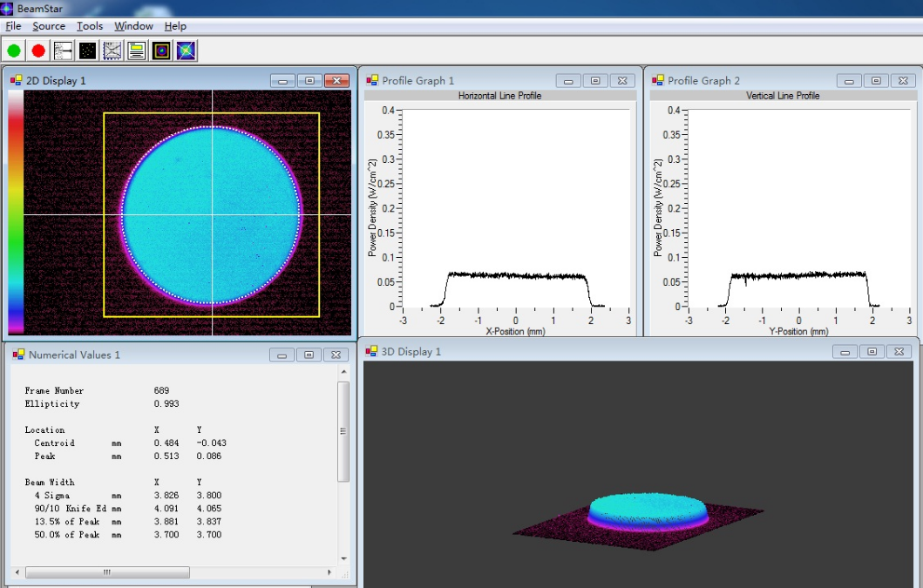Click the green start capture button
The height and width of the screenshot is (588, 923).
[14, 51]
